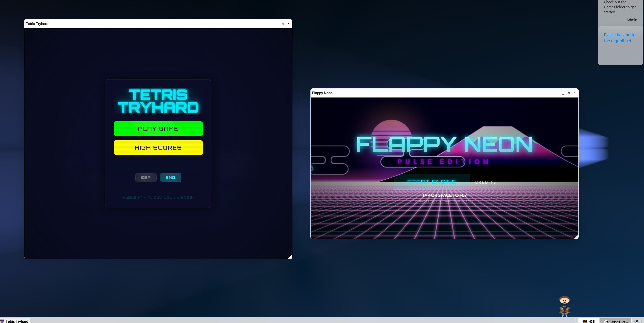Click the 4K HDR icon in taskbar

click(585, 321)
